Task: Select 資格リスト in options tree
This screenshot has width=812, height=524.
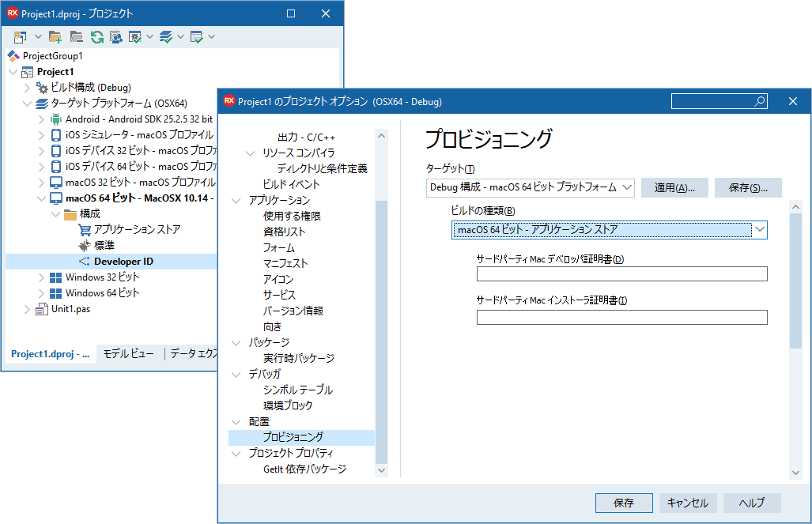Action: pyautogui.click(x=285, y=232)
